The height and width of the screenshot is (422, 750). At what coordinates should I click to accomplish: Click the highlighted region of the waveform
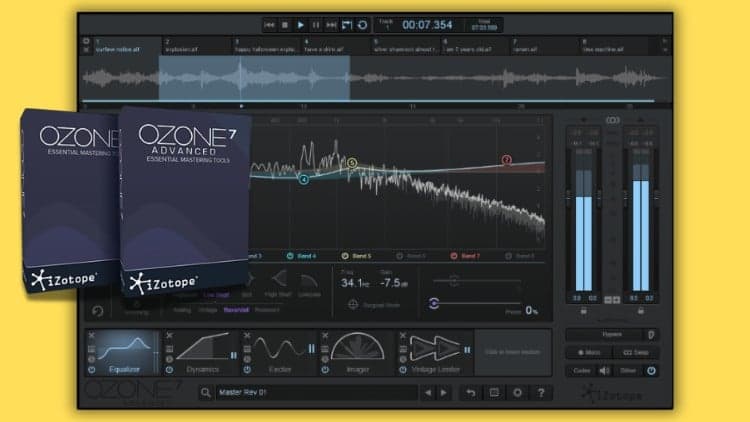(x=254, y=78)
